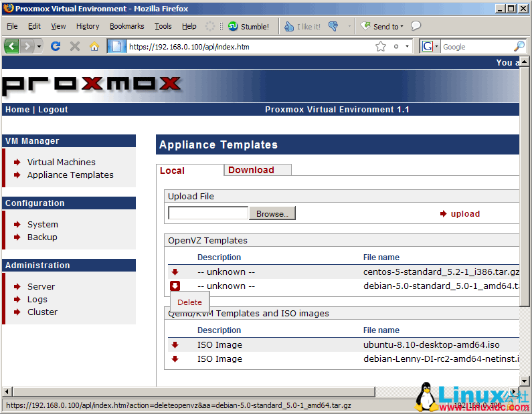
Task: Click the Logout link
Action: [x=53, y=110]
